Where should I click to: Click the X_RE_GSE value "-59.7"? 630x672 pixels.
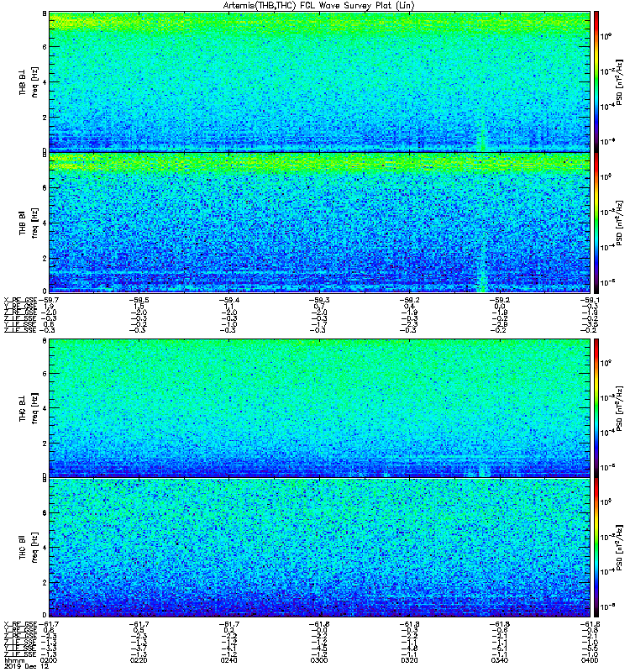(x=49, y=300)
